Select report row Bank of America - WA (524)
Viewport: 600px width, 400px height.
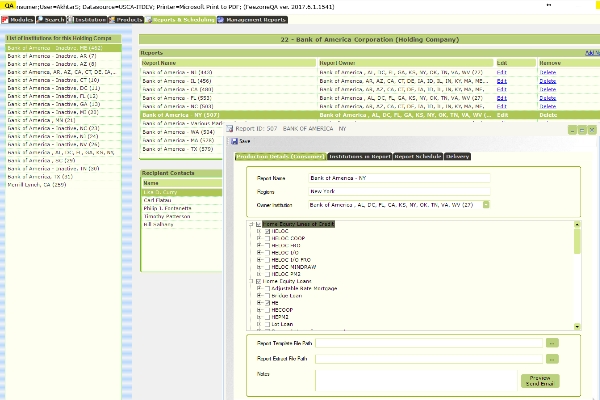coord(182,132)
